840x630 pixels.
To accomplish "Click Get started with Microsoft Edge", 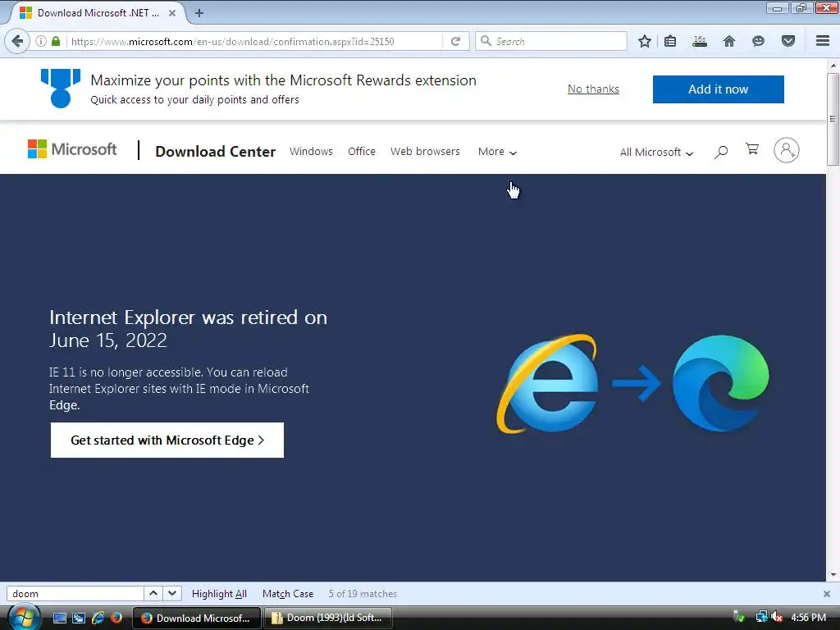I will coord(167,440).
